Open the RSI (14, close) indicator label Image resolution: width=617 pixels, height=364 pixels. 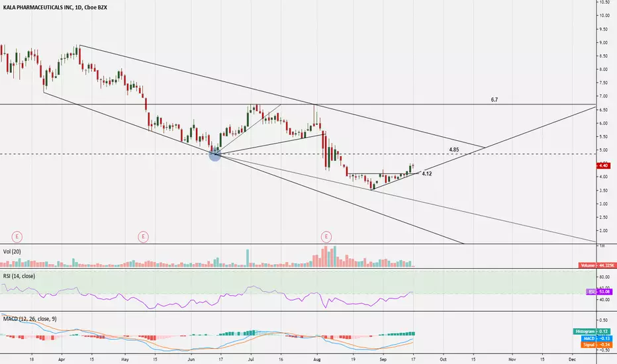click(19, 276)
